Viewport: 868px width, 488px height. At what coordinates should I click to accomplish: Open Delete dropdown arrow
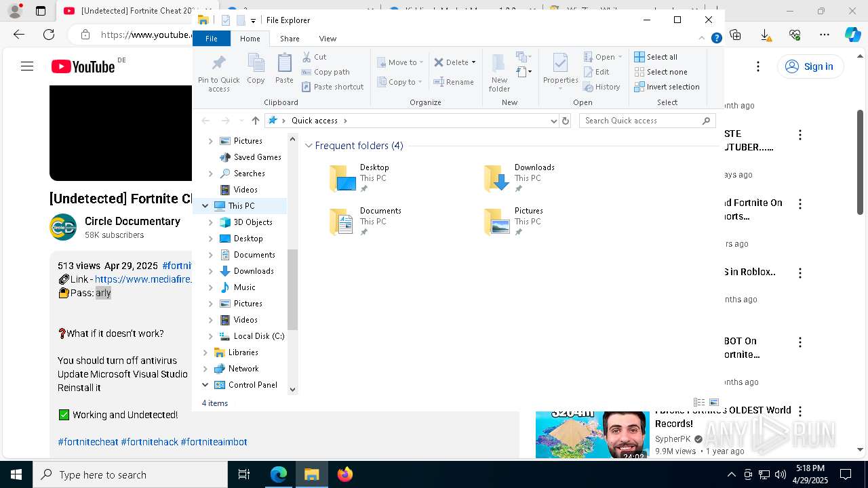coord(473,62)
